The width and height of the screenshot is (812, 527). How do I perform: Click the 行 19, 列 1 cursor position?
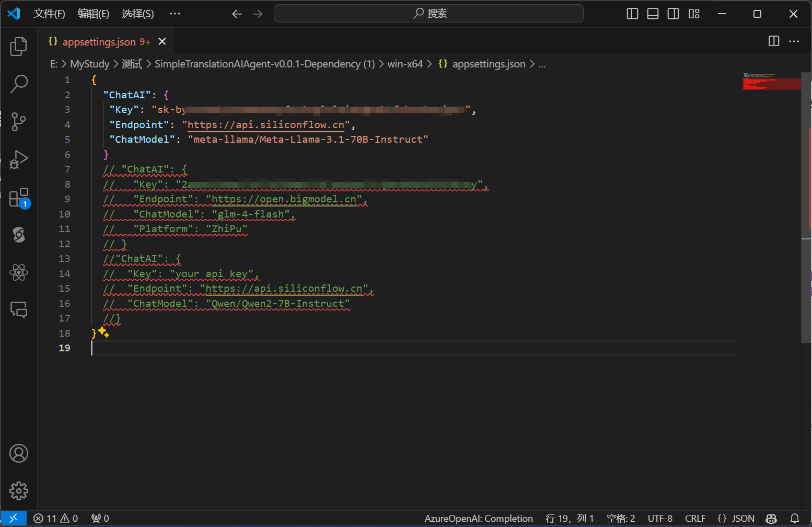[x=570, y=518]
